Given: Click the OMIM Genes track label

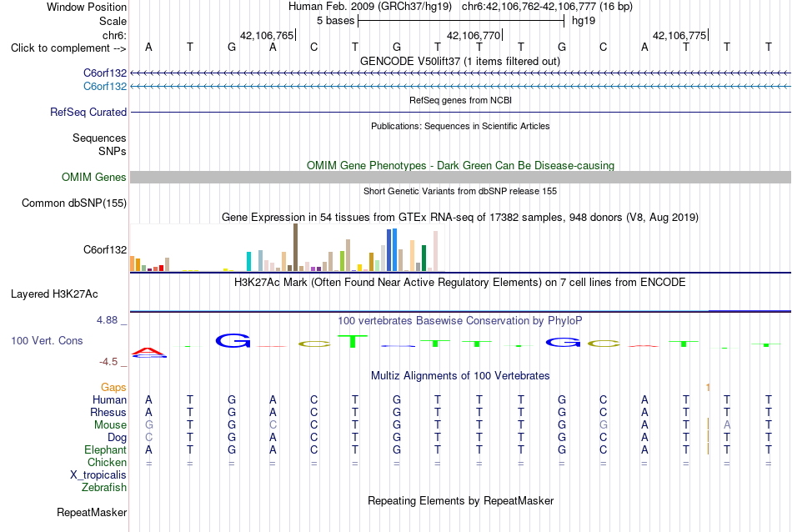Looking at the screenshot, I should tap(94, 178).
